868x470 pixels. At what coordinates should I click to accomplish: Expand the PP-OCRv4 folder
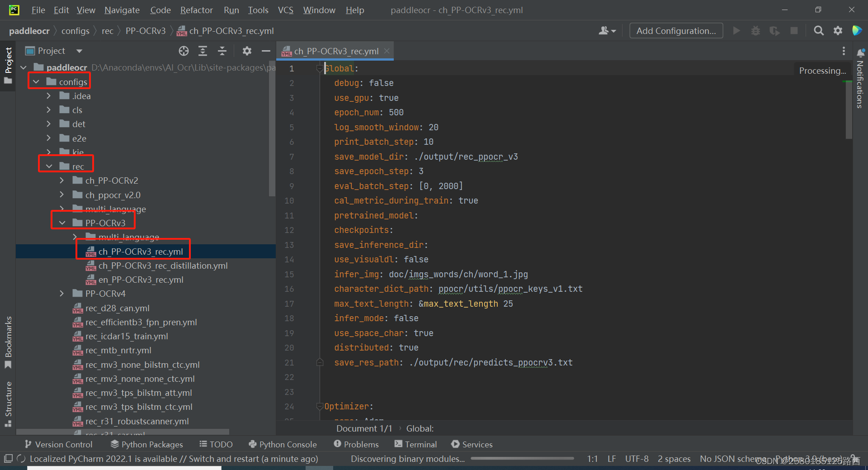(62, 294)
